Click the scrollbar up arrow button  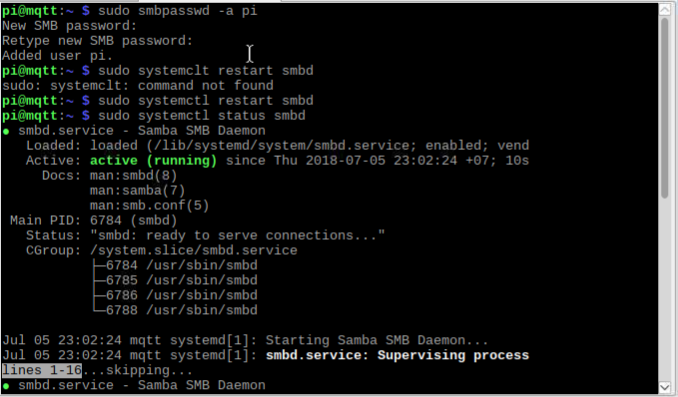click(x=665, y=9)
